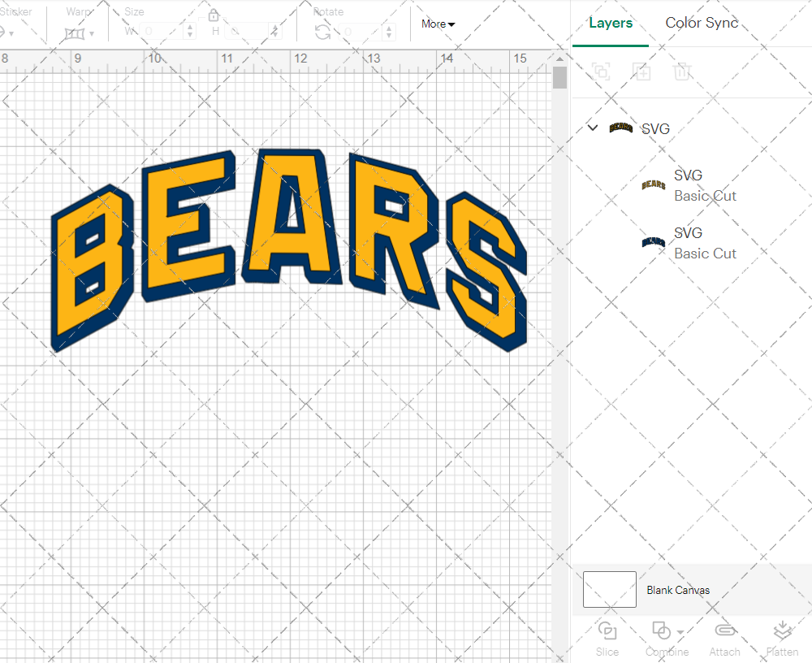Click the Duplicate icon in Layers panel
Image resolution: width=812 pixels, height=663 pixels.
641,71
